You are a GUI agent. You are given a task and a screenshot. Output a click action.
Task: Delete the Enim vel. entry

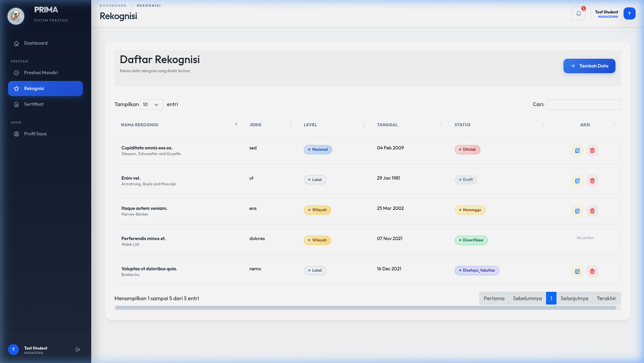click(x=592, y=181)
